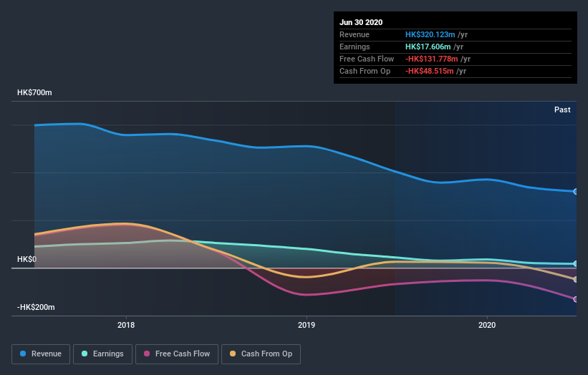Click the Past label in chart
The image size is (588, 375).
point(562,109)
